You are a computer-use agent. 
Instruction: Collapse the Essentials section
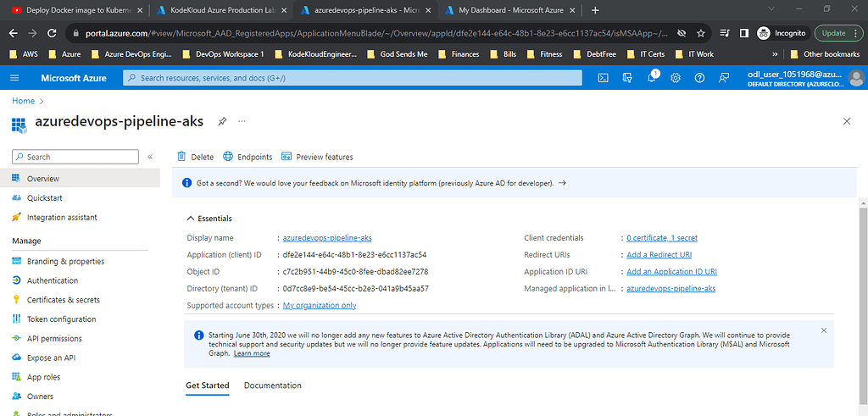[x=190, y=219]
